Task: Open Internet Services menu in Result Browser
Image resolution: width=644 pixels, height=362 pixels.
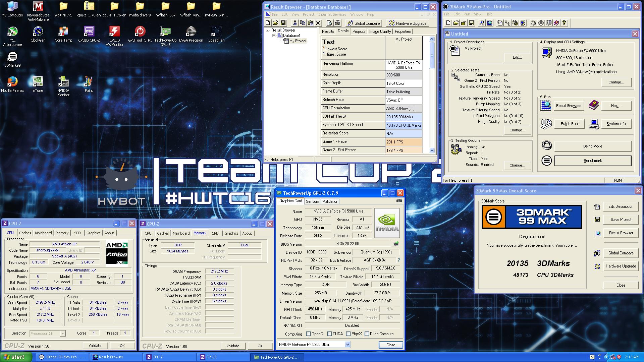Action: (x=332, y=14)
